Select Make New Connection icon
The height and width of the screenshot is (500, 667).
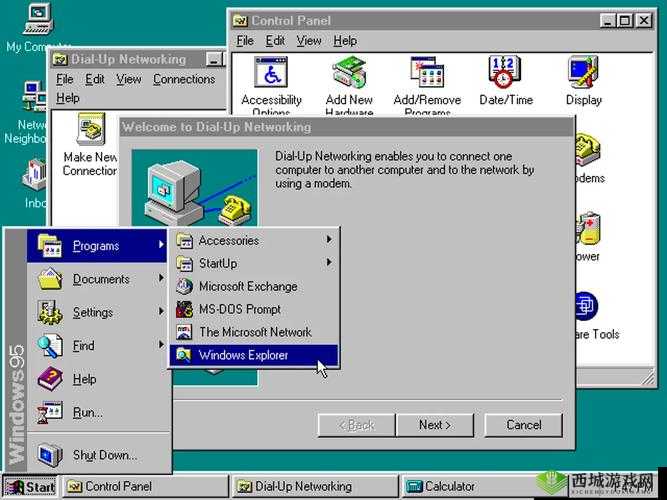[x=91, y=129]
